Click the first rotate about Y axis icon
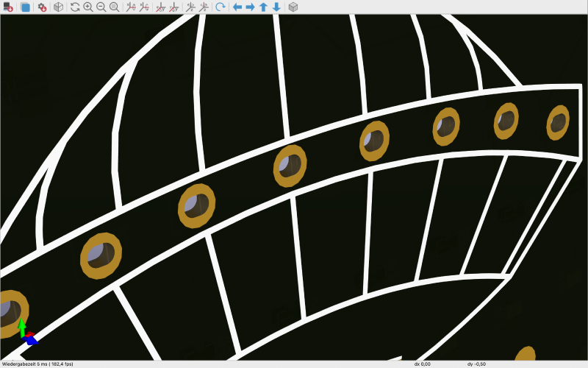This screenshot has height=368, width=588. pos(161,7)
